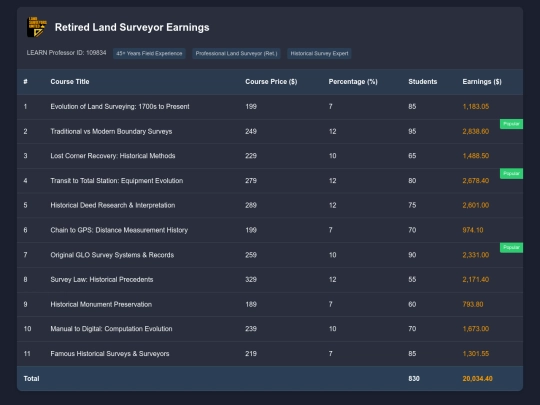Click total students count 830
The width and height of the screenshot is (540, 405).
click(414, 378)
